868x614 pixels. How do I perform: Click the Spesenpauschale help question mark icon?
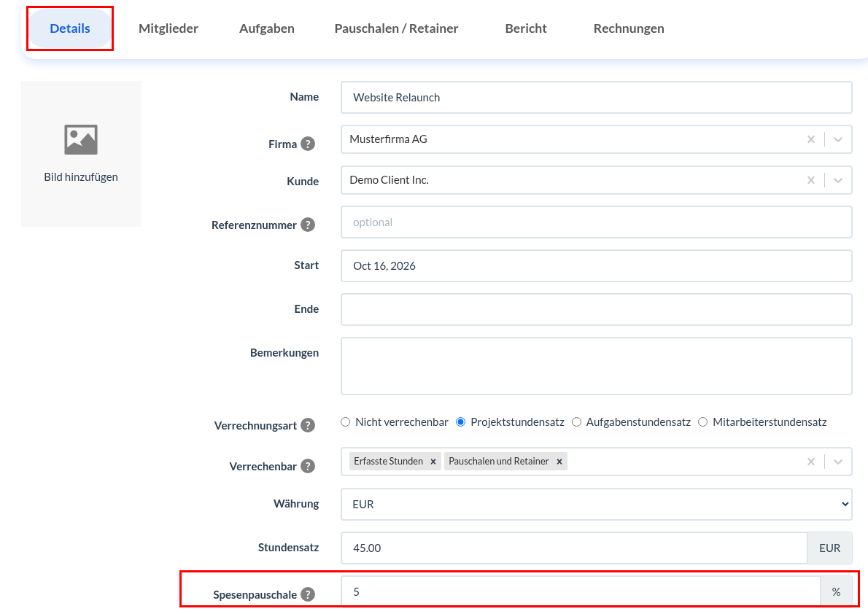(308, 594)
